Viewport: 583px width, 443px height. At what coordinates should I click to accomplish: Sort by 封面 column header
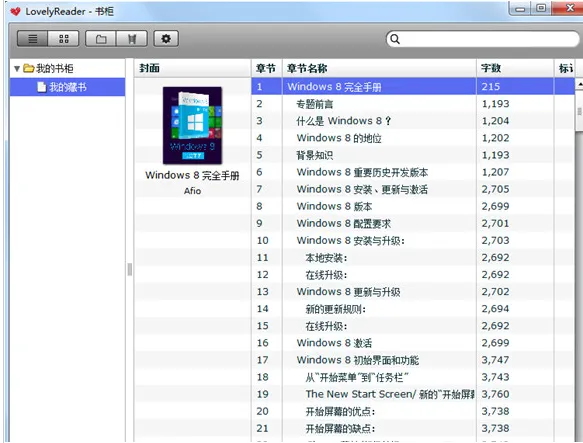[193, 68]
